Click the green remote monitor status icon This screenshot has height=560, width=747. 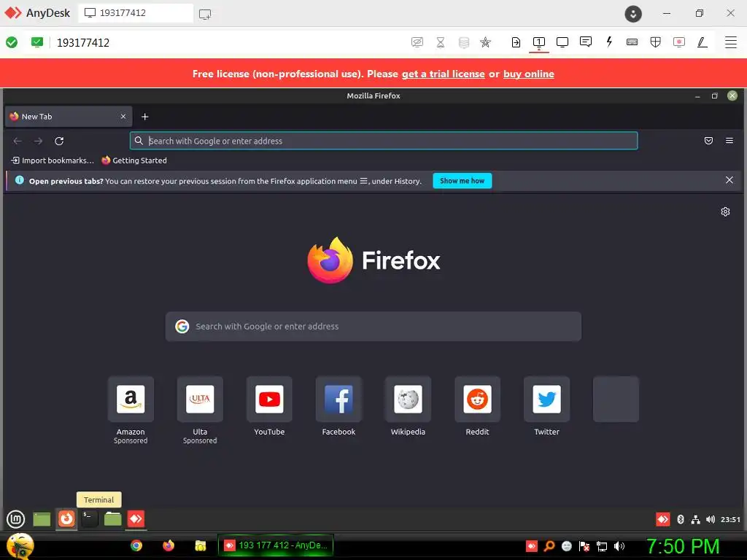tap(36, 42)
